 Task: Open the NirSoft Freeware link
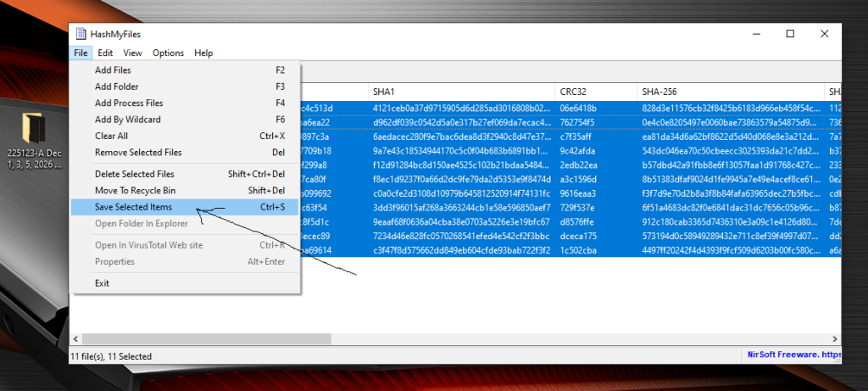coord(793,355)
